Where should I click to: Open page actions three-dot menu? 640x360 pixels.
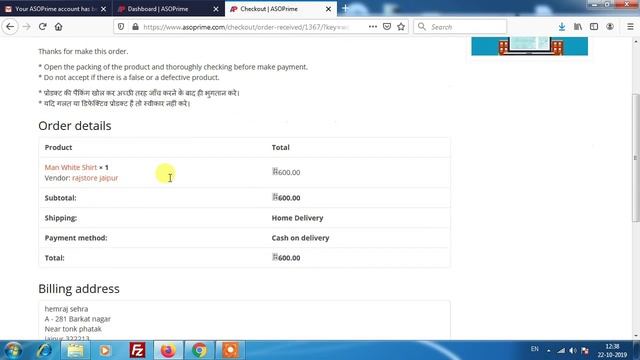373,27
